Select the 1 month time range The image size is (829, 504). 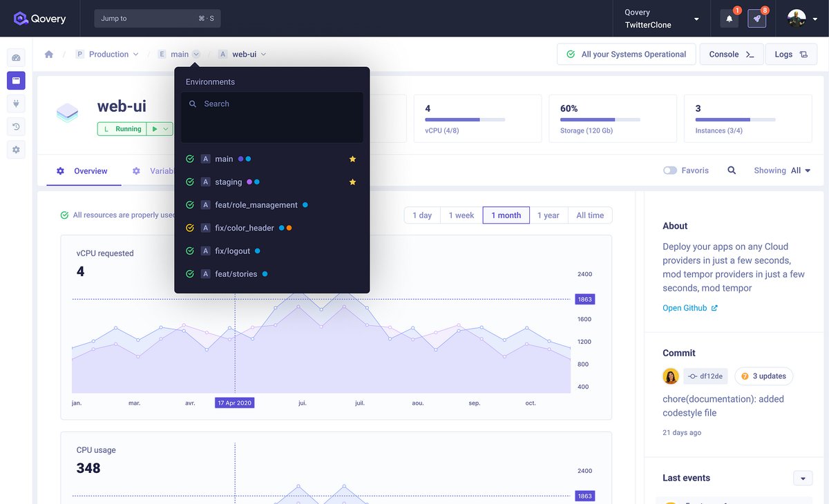pyautogui.click(x=506, y=215)
